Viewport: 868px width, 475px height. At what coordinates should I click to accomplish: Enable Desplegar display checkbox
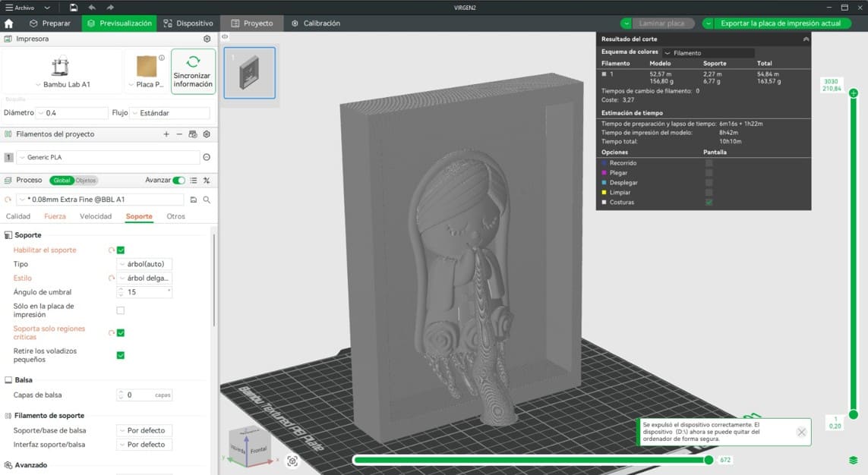click(709, 182)
